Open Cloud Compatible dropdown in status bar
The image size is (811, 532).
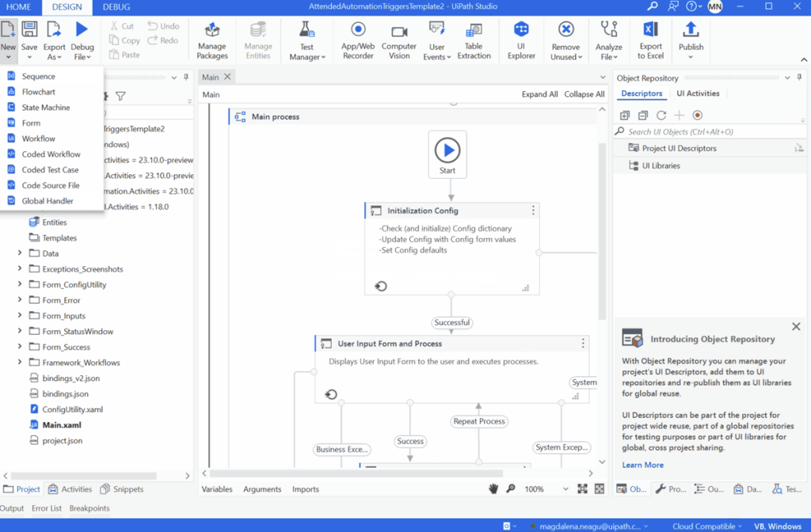point(706,526)
